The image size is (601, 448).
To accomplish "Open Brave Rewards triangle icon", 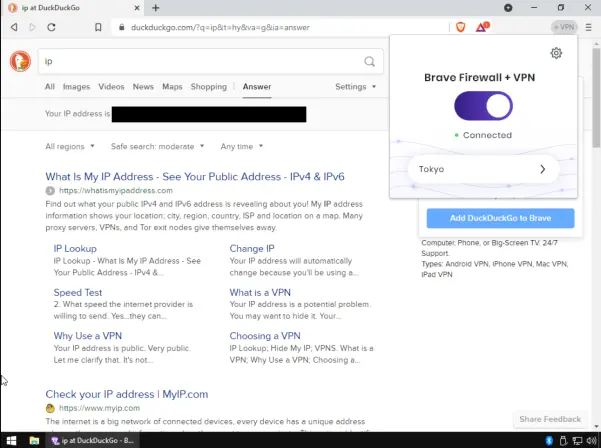I will (x=482, y=27).
